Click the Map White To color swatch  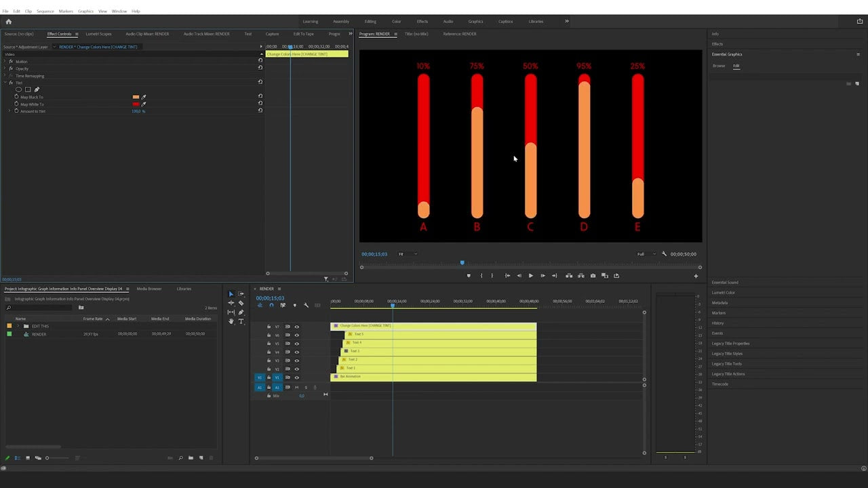point(136,104)
